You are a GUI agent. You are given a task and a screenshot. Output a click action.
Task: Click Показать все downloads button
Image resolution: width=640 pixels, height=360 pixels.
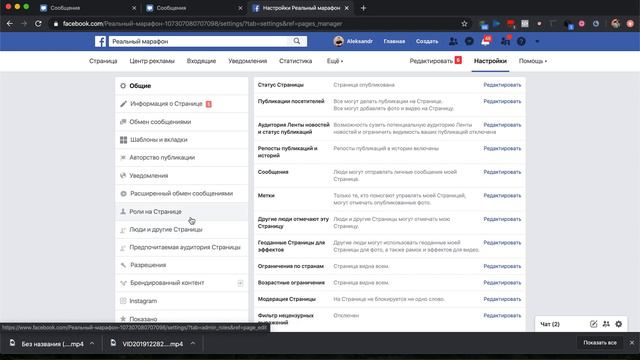pyautogui.click(x=600, y=343)
